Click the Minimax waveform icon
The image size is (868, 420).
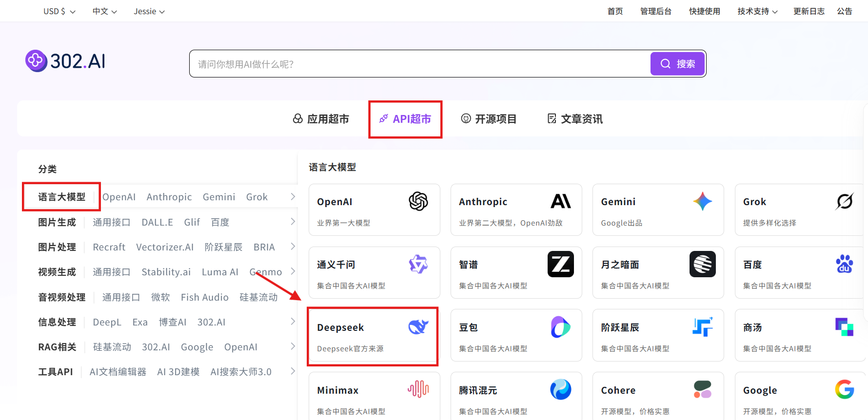[418, 389]
